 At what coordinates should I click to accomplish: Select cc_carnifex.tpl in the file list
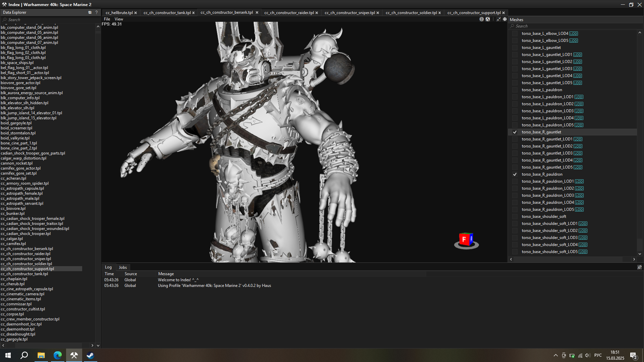(x=13, y=244)
